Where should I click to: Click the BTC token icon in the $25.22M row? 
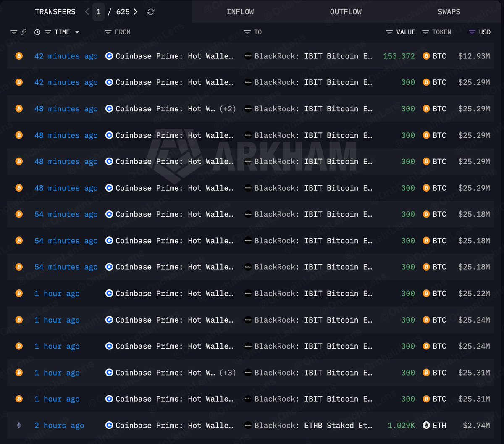click(x=426, y=293)
